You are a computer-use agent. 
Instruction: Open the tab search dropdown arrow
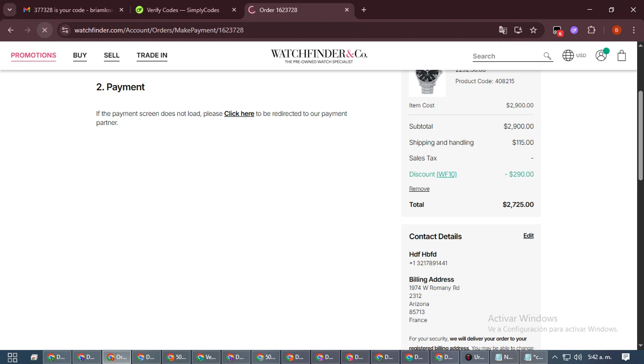pos(9,9)
